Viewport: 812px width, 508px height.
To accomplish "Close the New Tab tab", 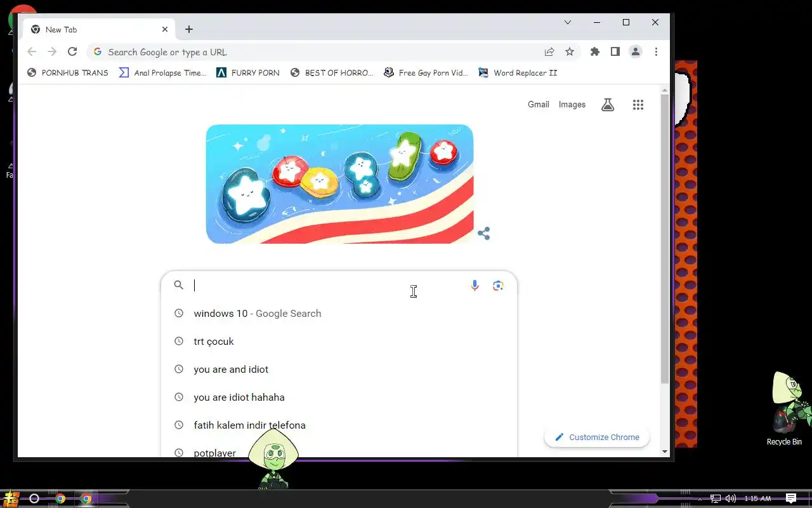I will pyautogui.click(x=165, y=29).
